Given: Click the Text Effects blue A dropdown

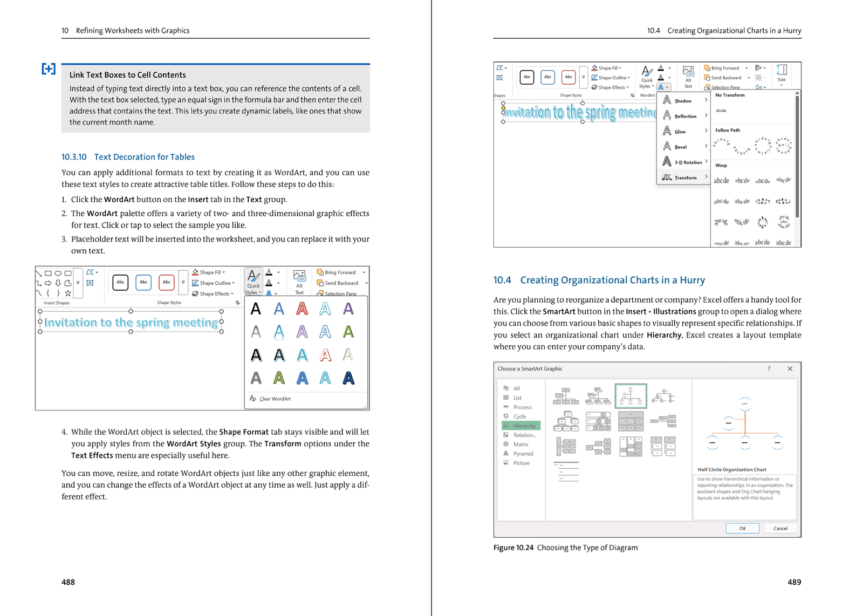Looking at the screenshot, I should [663, 87].
